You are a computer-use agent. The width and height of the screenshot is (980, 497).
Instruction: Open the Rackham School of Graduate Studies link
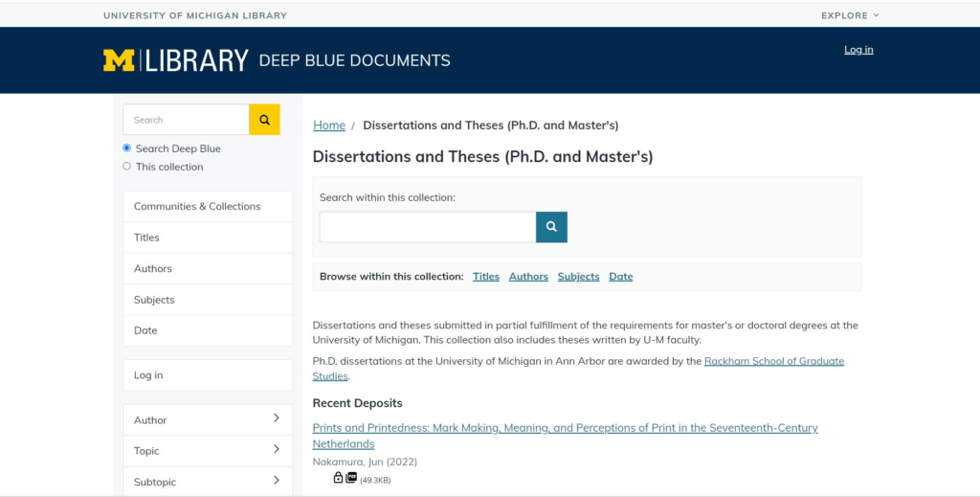(x=773, y=361)
